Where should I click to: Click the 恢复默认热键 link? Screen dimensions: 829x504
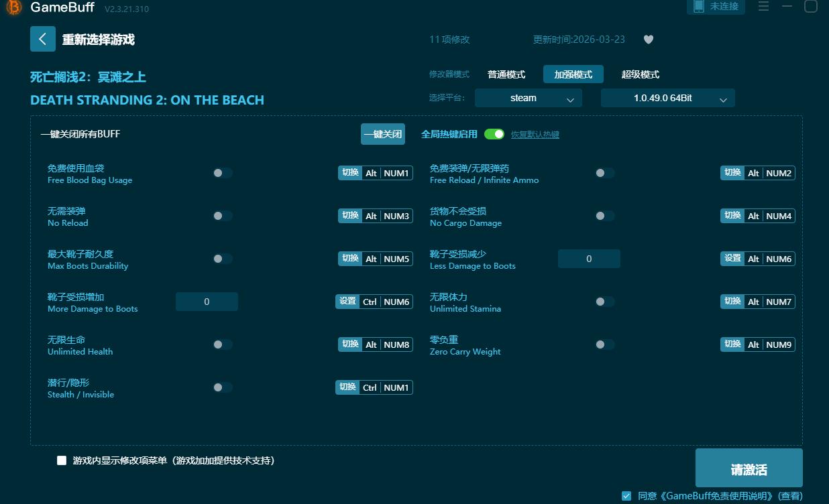(535, 135)
